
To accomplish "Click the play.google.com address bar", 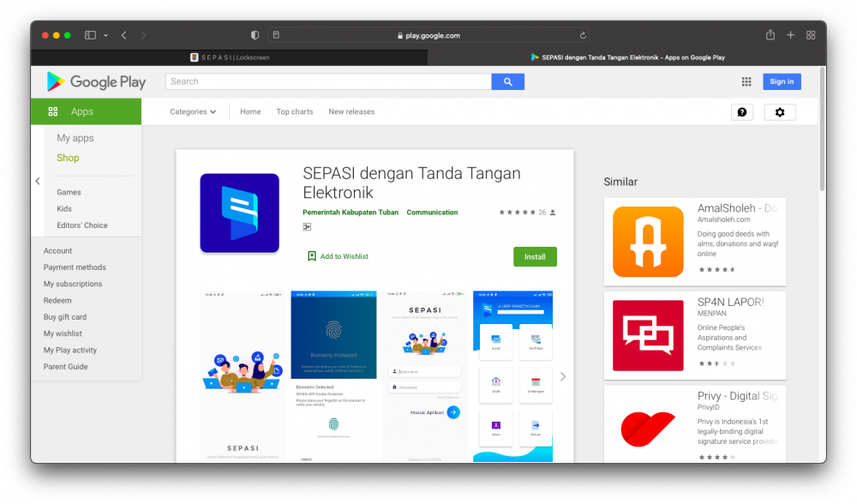I will point(428,35).
